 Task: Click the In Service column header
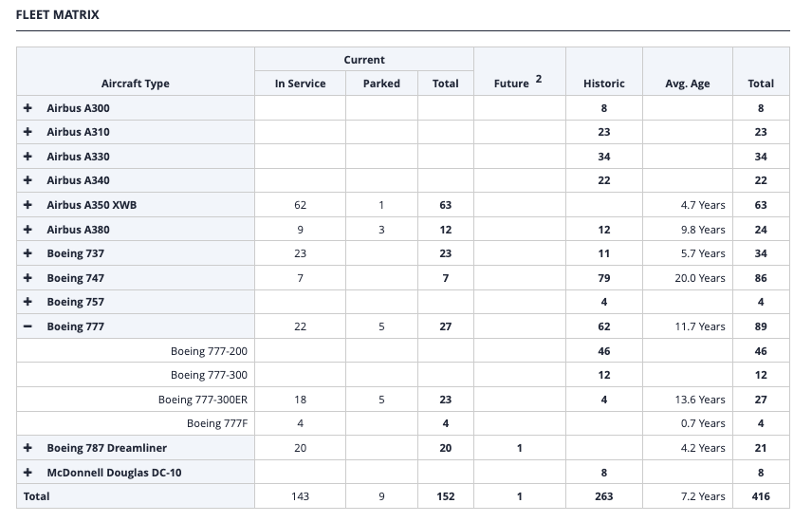pyautogui.click(x=300, y=84)
